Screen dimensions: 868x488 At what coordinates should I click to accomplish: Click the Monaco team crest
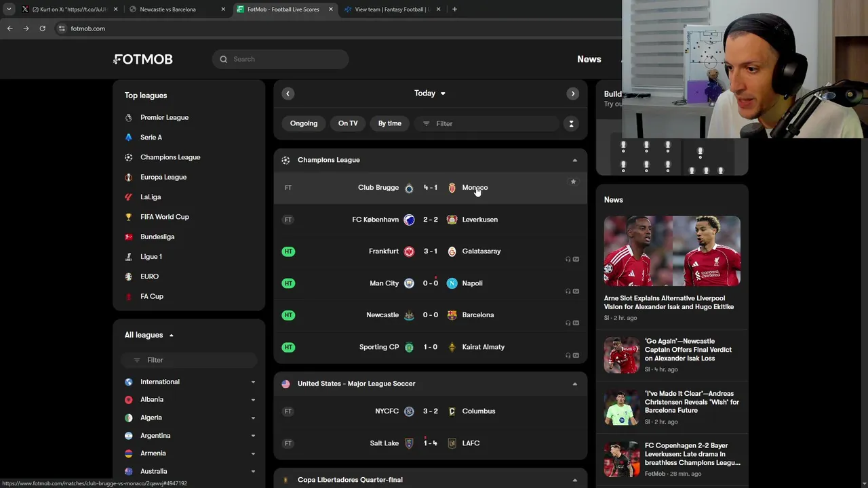(452, 188)
